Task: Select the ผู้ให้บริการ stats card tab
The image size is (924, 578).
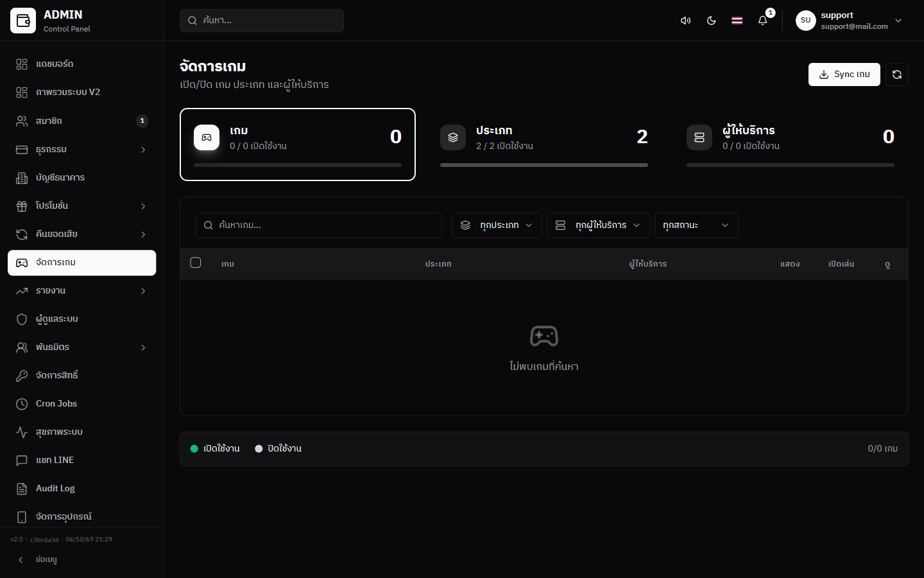Action: coord(791,144)
